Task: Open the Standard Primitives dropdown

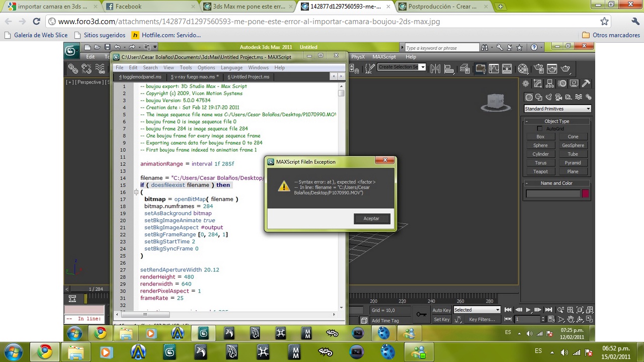Action: coord(557,109)
